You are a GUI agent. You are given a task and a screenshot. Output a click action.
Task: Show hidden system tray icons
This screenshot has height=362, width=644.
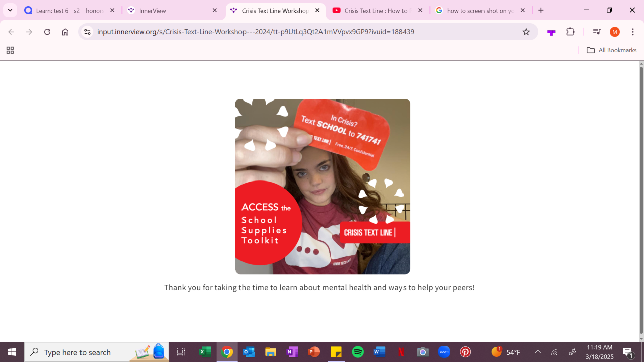(x=538, y=352)
